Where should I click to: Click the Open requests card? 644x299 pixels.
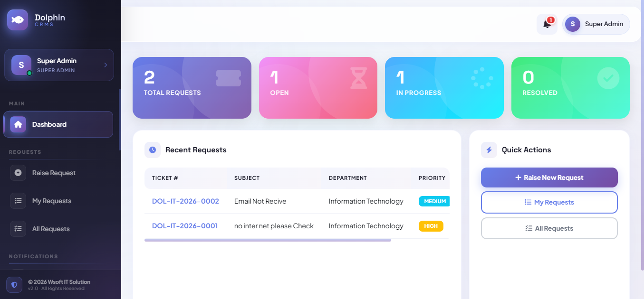click(318, 88)
